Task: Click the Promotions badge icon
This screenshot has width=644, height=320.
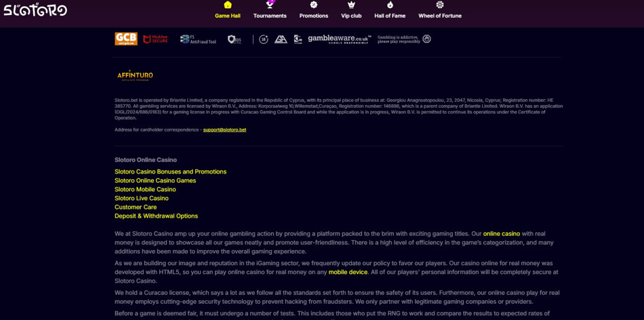Action: [x=314, y=5]
